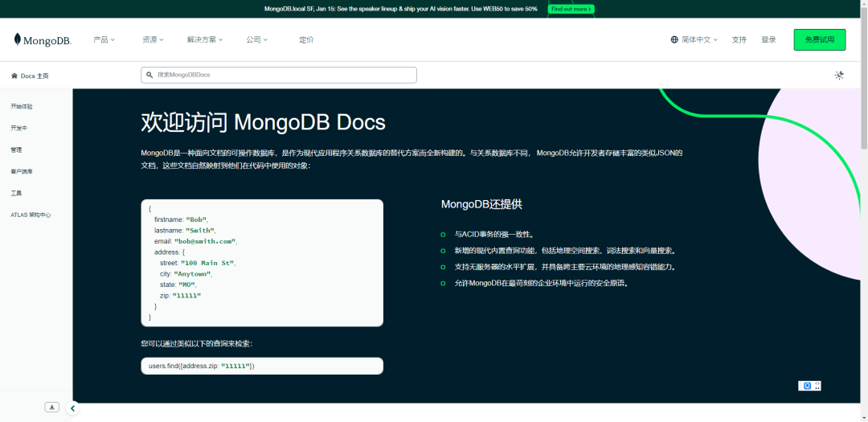Open the 公司 dropdown menu

[x=257, y=40]
